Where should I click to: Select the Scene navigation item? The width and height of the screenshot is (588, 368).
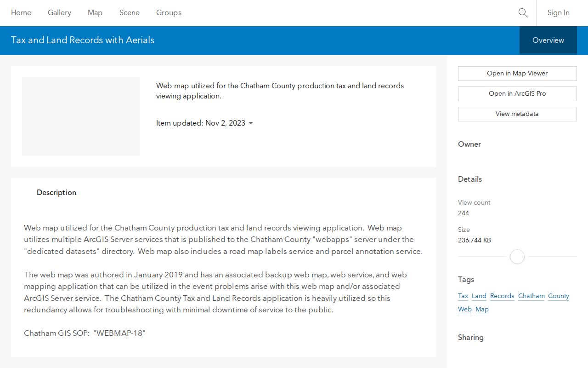pyautogui.click(x=130, y=13)
